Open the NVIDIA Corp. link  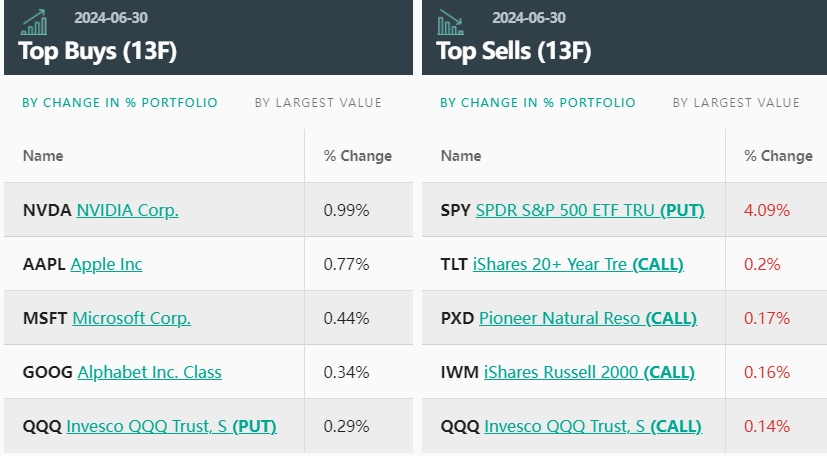(127, 210)
